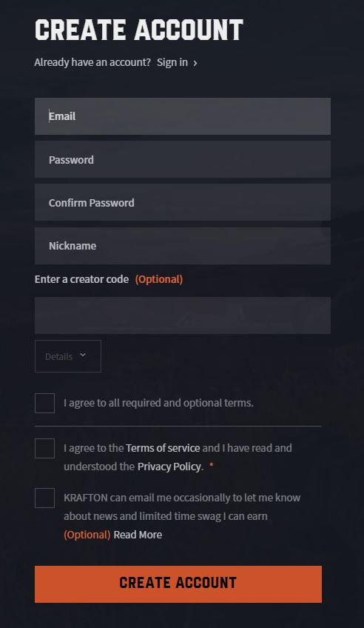Image resolution: width=364 pixels, height=628 pixels.
Task: Click the chevron arrow inside Details box
Action: (83, 355)
